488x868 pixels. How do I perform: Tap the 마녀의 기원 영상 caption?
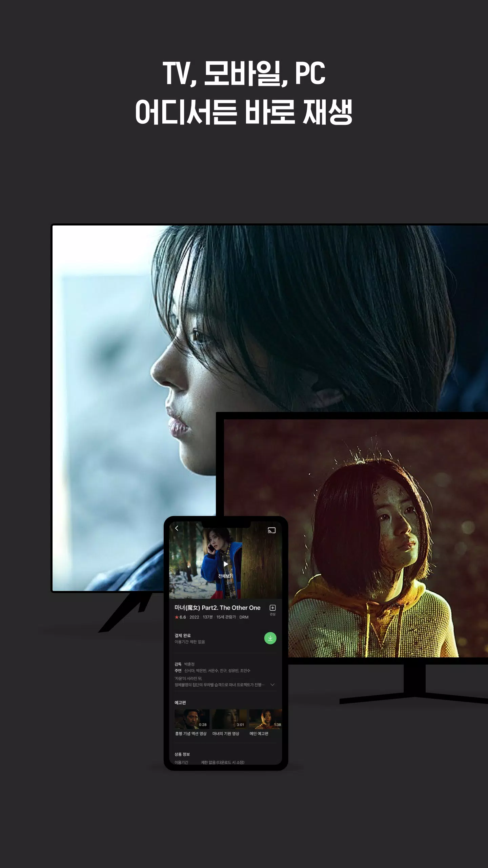coord(226,734)
